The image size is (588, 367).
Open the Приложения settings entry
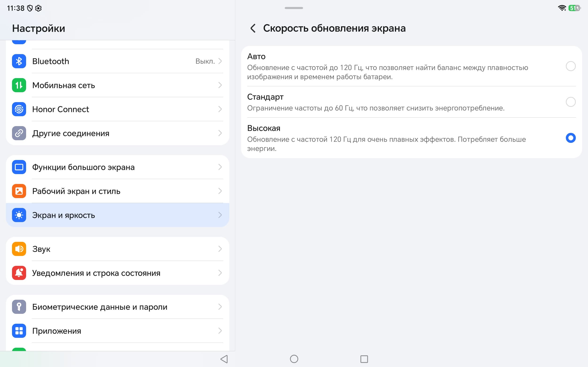coord(117,331)
